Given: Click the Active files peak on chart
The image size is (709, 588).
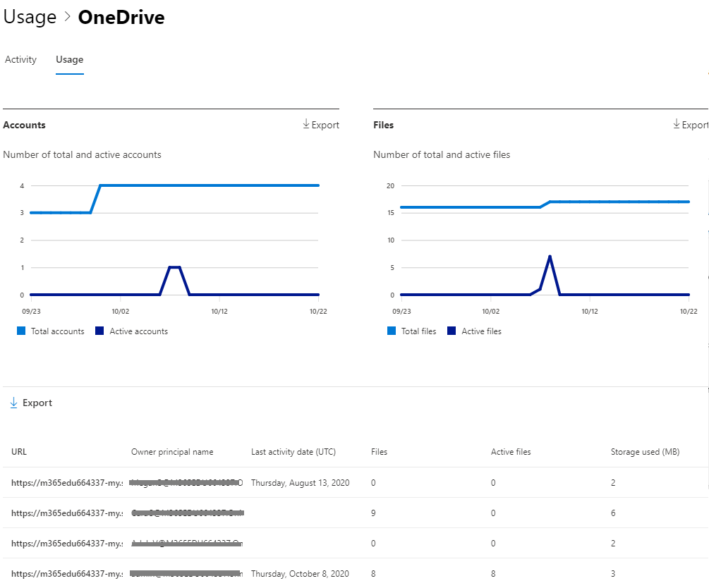Looking at the screenshot, I should [550, 256].
